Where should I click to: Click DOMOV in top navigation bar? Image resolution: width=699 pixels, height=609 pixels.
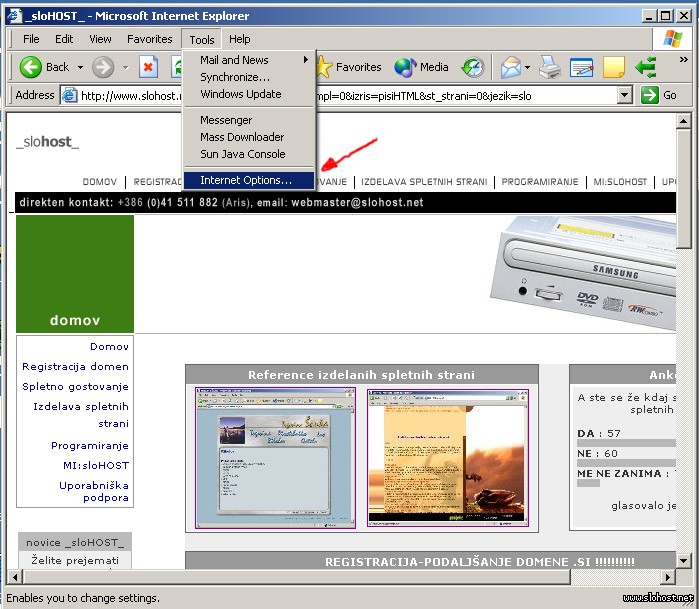(99, 182)
